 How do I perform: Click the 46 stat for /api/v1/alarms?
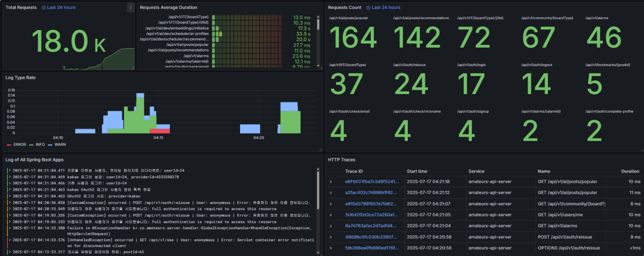coord(603,37)
